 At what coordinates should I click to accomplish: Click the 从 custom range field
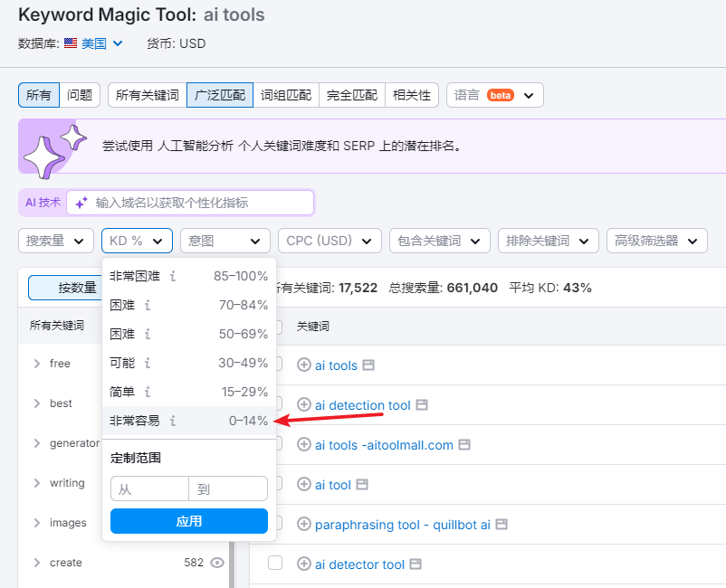pos(149,488)
